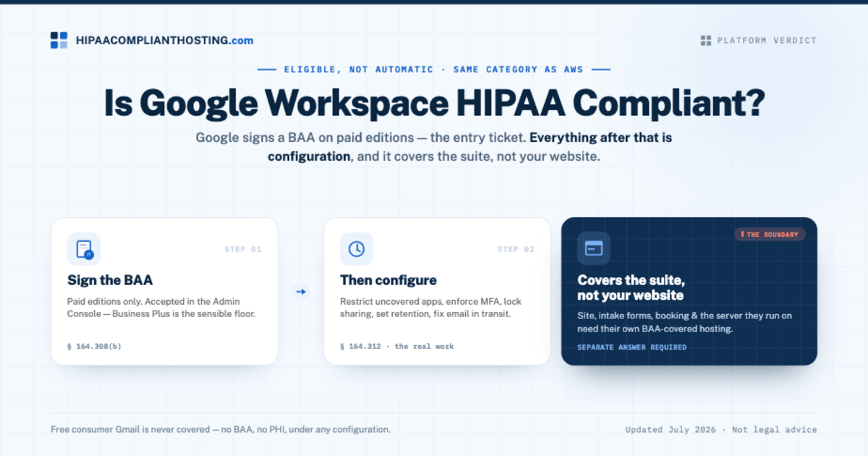
Task: Click the STEP 01 label
Action: pyautogui.click(x=243, y=249)
